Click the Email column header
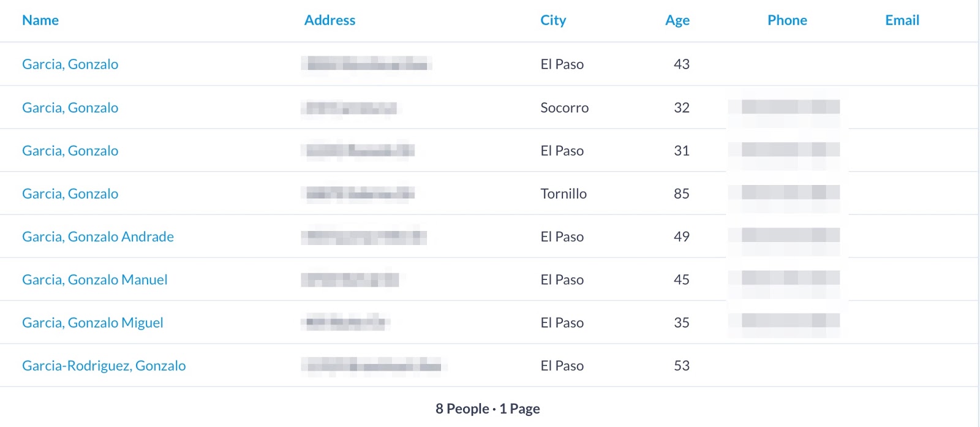The width and height of the screenshot is (980, 427). (x=902, y=20)
